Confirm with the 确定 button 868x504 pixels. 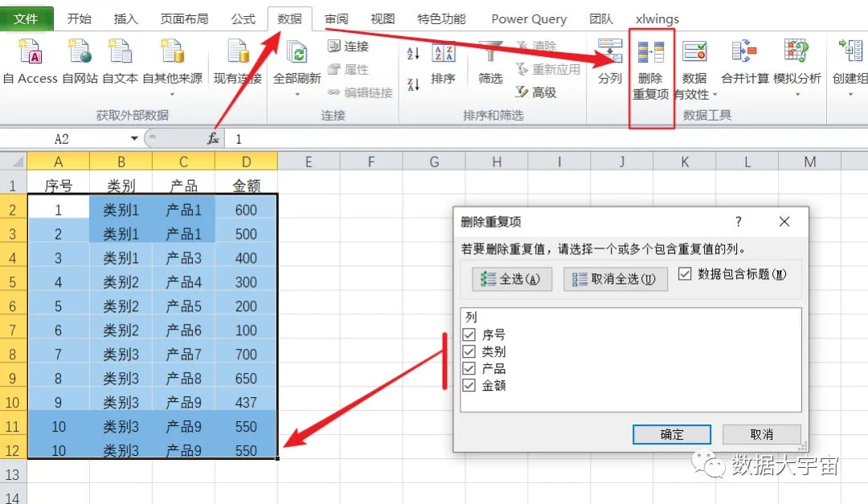(x=671, y=435)
